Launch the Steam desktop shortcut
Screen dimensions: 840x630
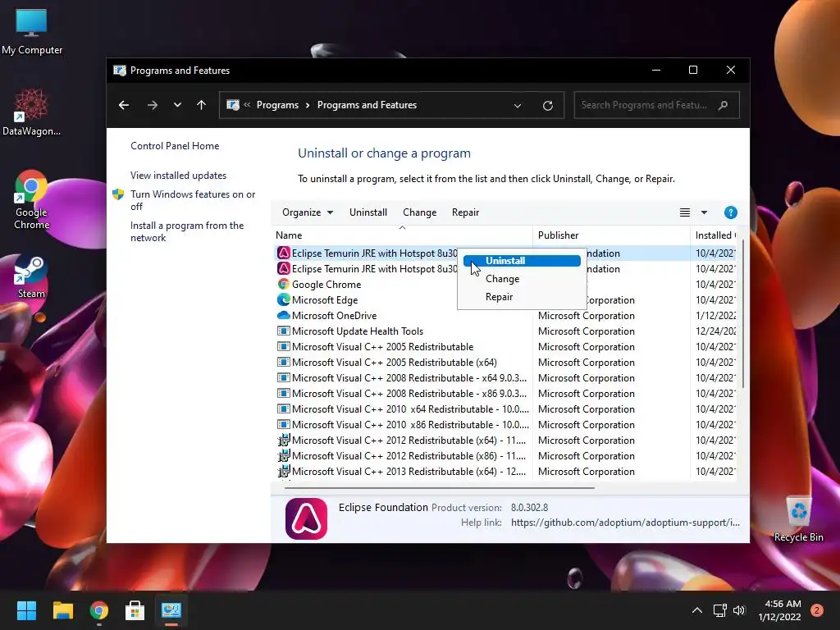click(x=31, y=277)
